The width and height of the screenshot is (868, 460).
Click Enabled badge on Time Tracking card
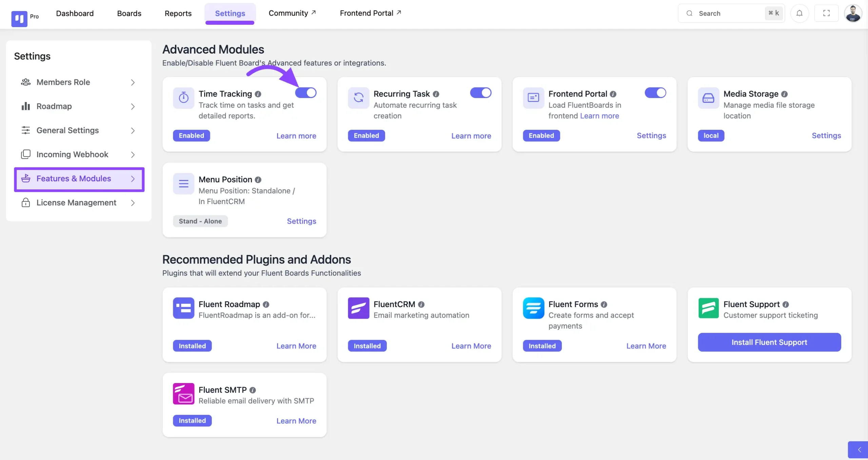[x=192, y=136]
